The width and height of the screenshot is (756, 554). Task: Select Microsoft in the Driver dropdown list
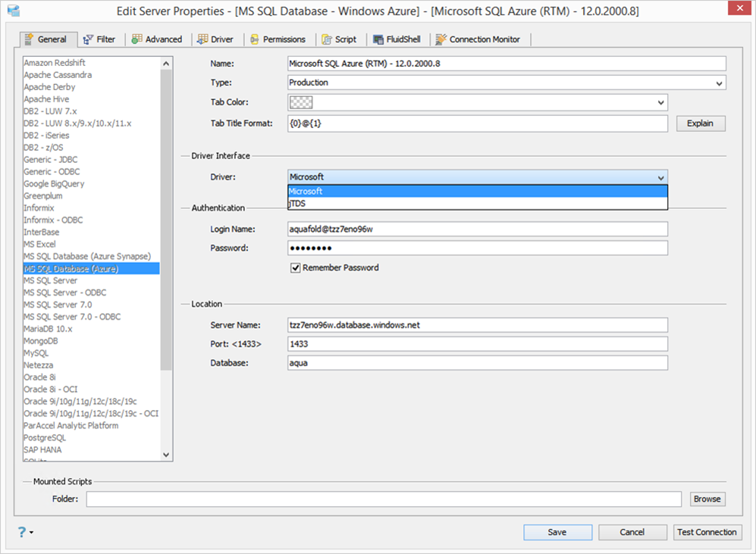tap(477, 191)
